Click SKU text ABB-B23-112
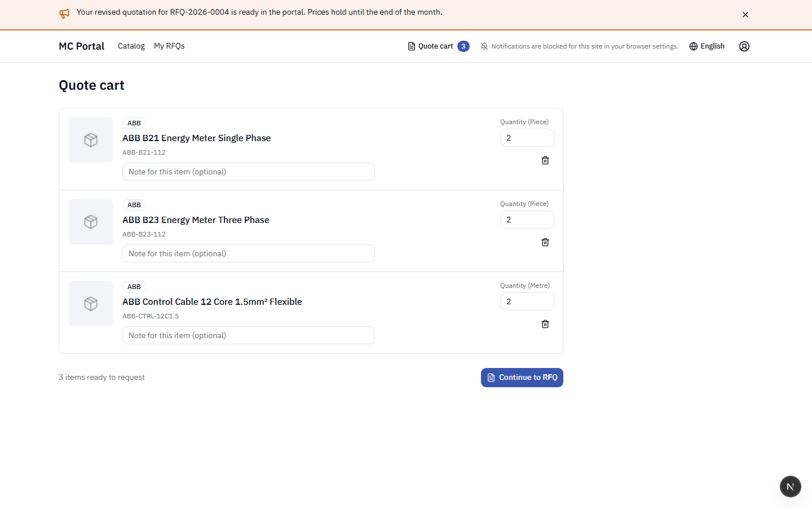This screenshot has height=508, width=812. pos(144,234)
